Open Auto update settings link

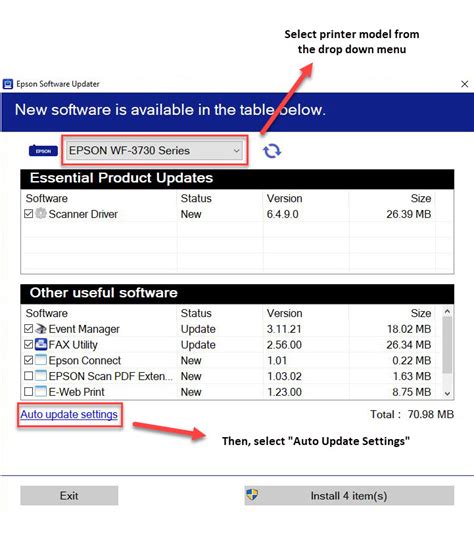[69, 415]
